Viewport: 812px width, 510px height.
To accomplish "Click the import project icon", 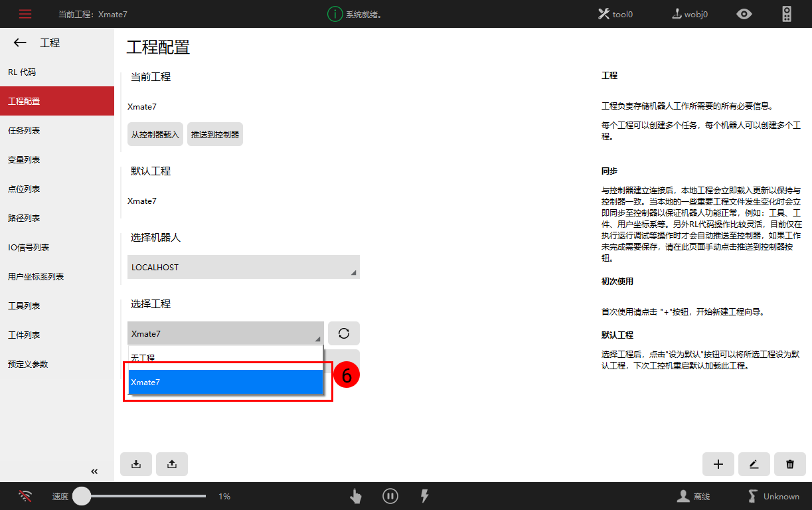I will pos(136,464).
